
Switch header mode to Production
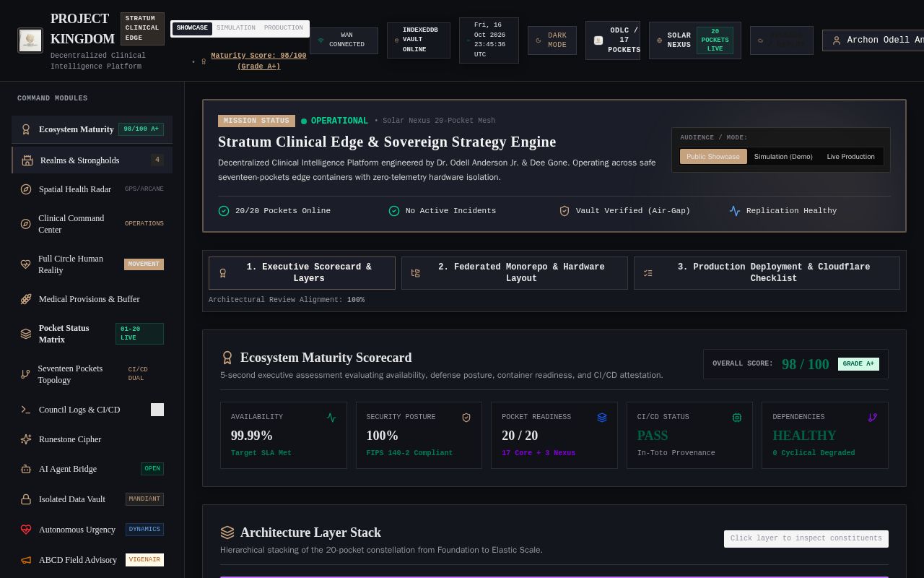click(x=284, y=28)
